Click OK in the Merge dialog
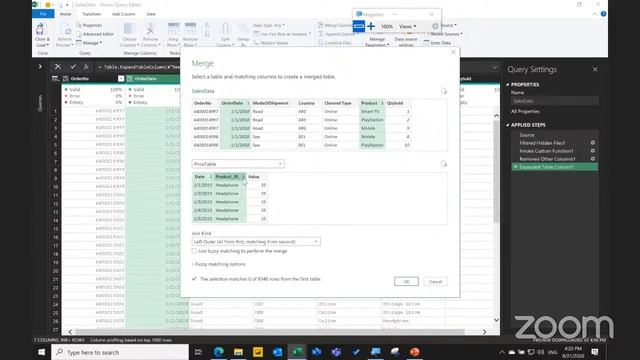The width and height of the screenshot is (640, 360). pos(406,282)
